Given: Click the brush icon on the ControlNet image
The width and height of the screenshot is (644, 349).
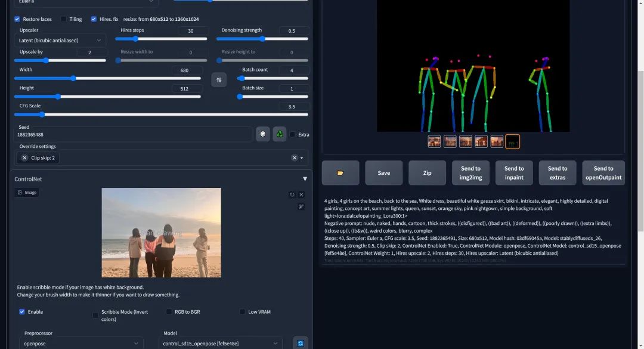Looking at the screenshot, I should (301, 206).
